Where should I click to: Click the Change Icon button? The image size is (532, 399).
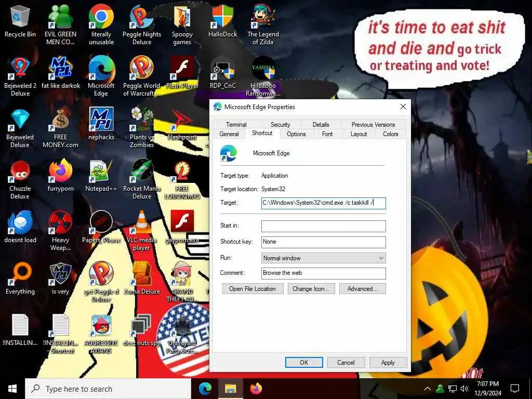click(x=311, y=289)
